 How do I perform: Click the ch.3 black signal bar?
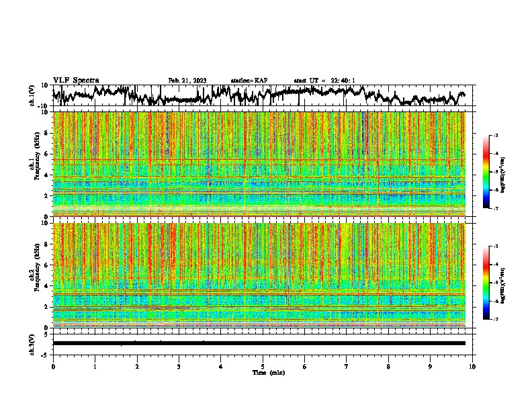[x=259, y=343]
